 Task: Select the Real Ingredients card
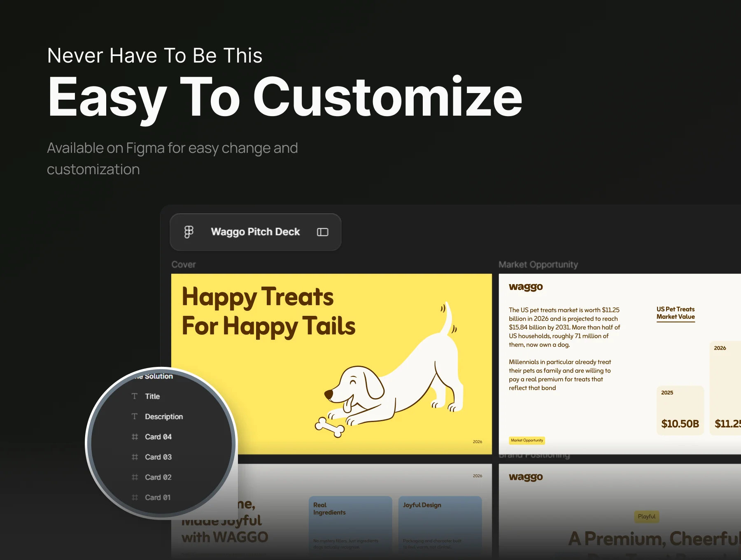[x=350, y=527]
